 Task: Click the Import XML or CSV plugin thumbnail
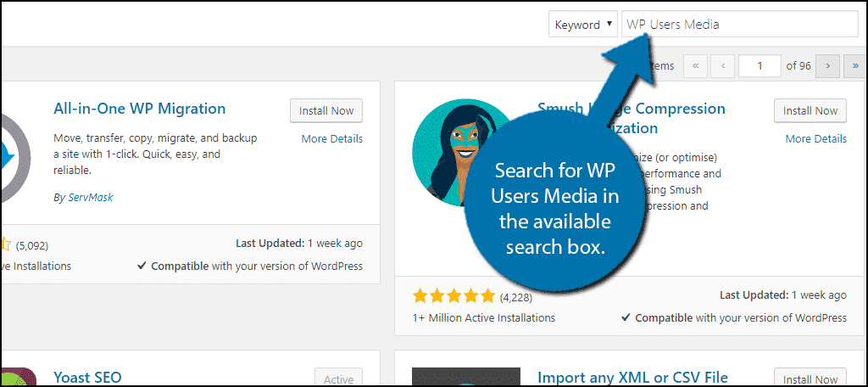tap(466, 377)
